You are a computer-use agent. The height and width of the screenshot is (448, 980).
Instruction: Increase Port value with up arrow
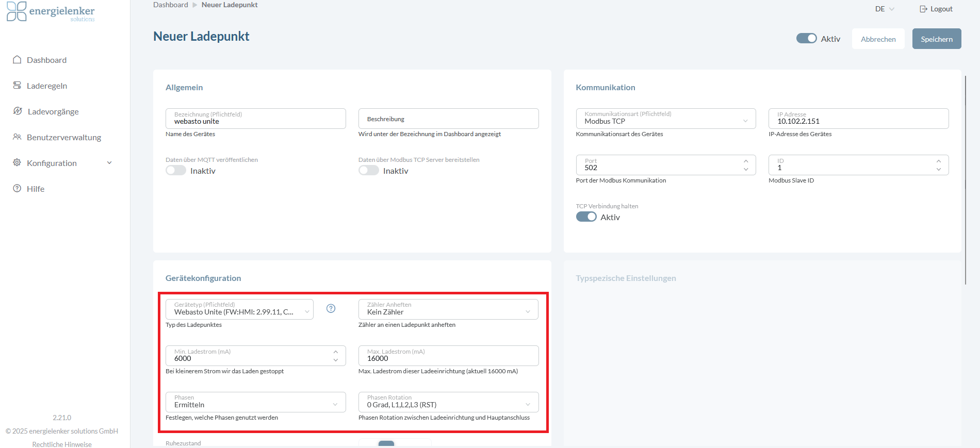(x=746, y=161)
